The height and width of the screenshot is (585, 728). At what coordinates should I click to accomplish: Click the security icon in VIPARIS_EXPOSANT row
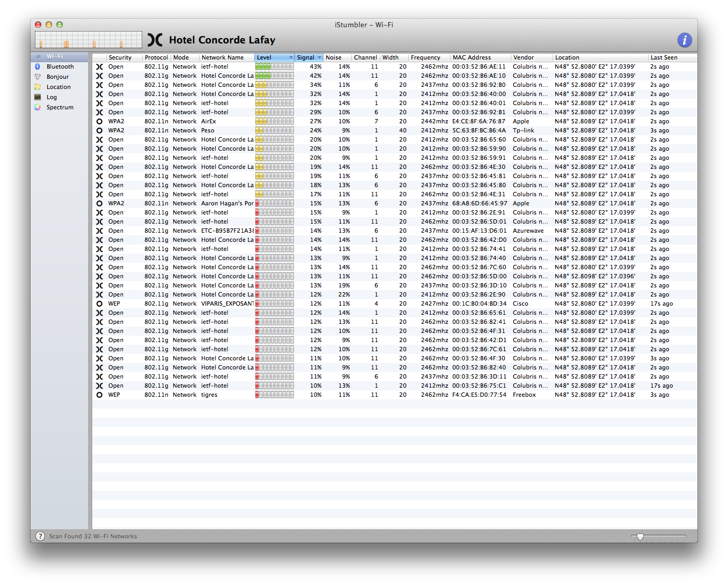(99, 303)
